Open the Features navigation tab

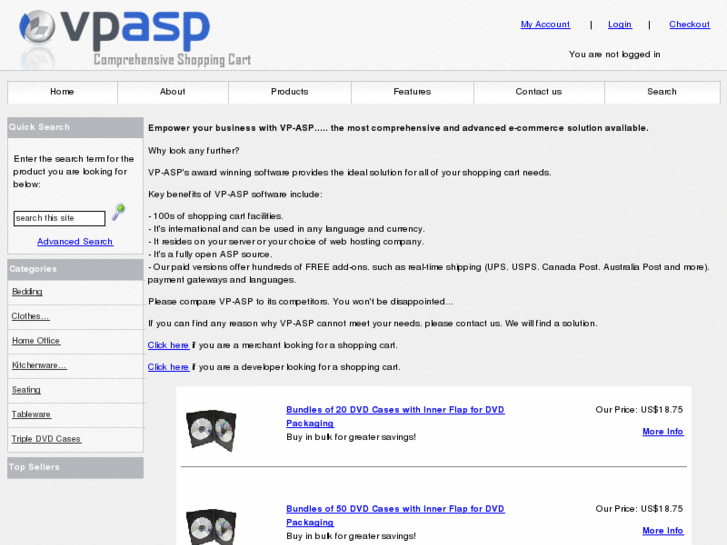click(412, 92)
